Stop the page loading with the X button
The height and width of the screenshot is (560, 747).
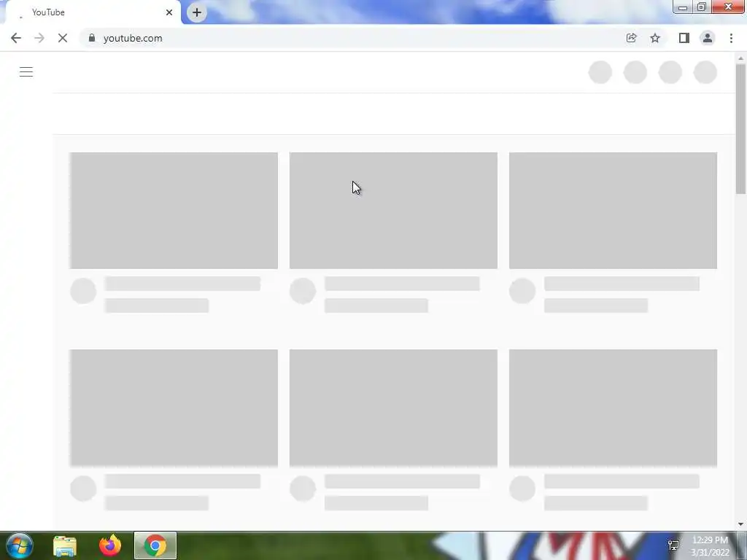[63, 38]
